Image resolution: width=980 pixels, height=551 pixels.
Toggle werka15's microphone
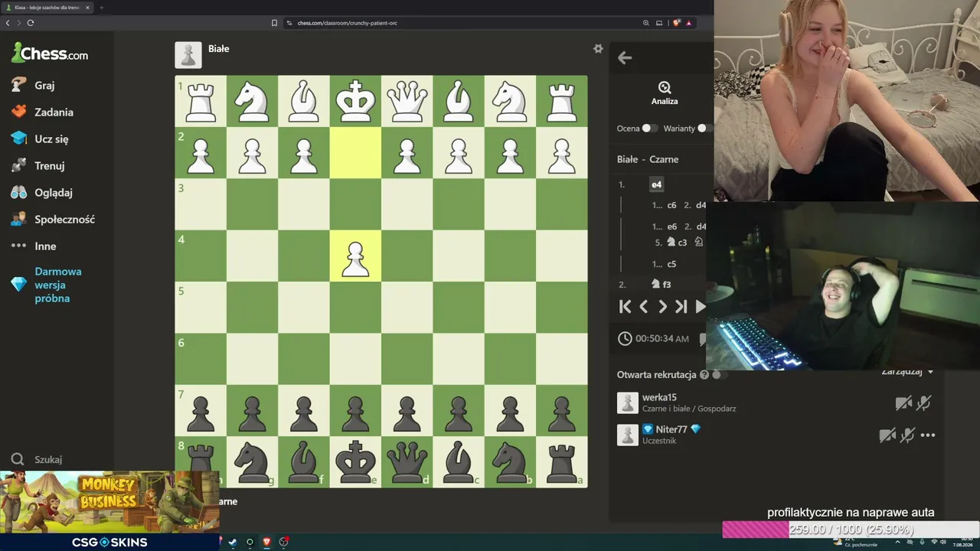click(x=924, y=403)
